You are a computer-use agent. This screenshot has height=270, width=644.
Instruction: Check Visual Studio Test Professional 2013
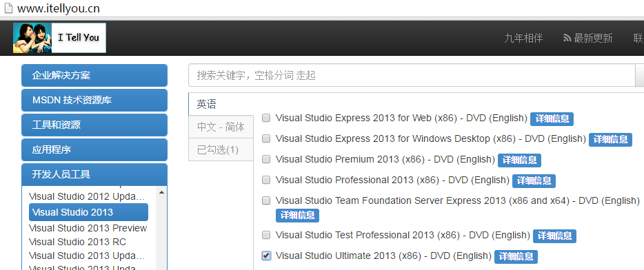(x=266, y=235)
